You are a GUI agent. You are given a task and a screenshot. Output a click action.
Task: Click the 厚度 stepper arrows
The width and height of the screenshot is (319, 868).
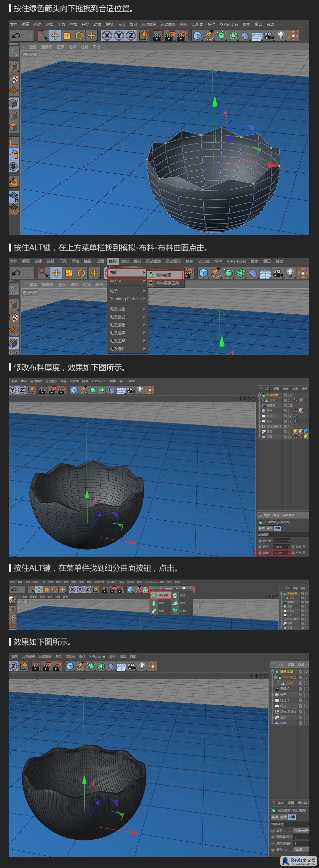pyautogui.click(x=289, y=553)
